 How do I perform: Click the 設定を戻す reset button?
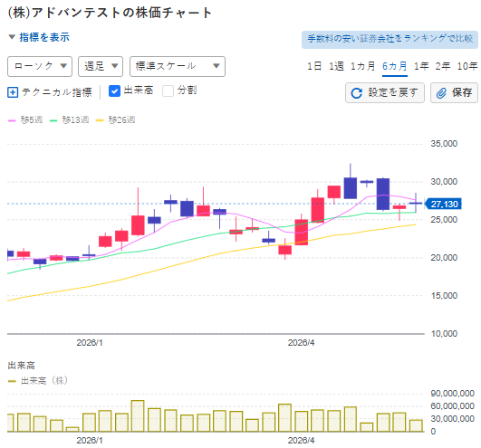coord(385,92)
